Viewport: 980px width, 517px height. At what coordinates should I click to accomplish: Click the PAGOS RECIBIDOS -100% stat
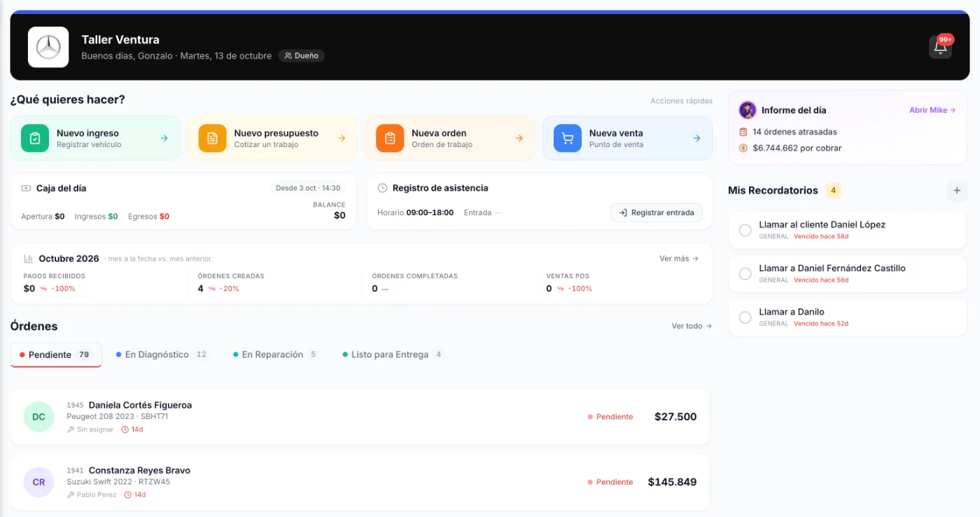pyautogui.click(x=55, y=282)
